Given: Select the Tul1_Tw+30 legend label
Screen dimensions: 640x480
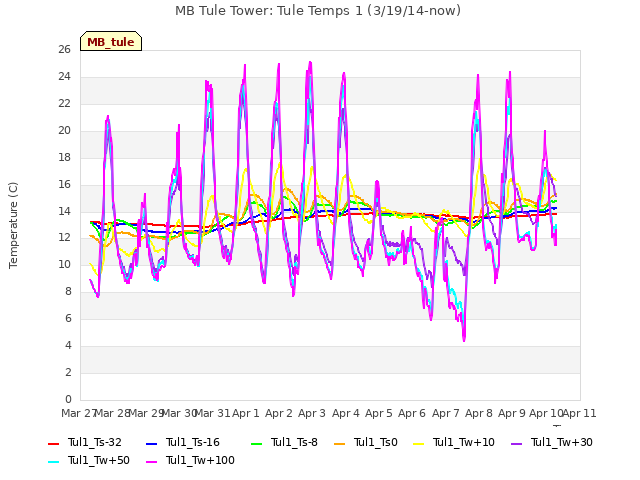Looking at the screenshot, I should (x=562, y=442).
